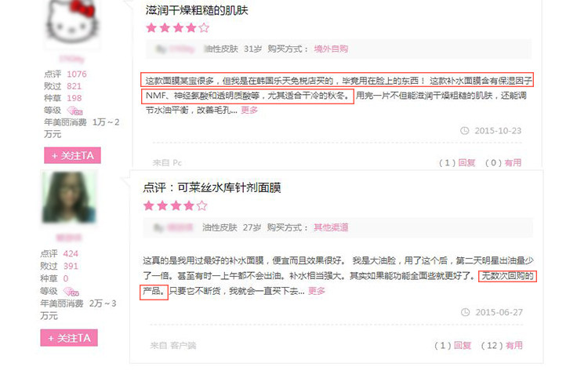Expand the first review with 更多

tap(249, 110)
